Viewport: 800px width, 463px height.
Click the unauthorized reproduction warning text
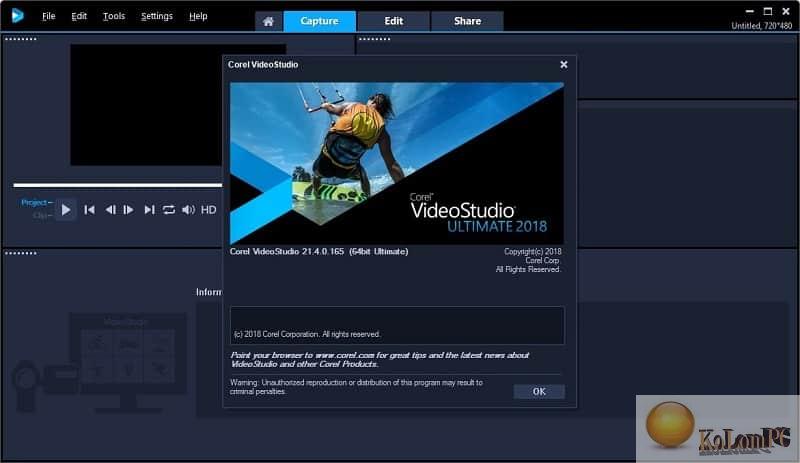pyautogui.click(x=356, y=387)
